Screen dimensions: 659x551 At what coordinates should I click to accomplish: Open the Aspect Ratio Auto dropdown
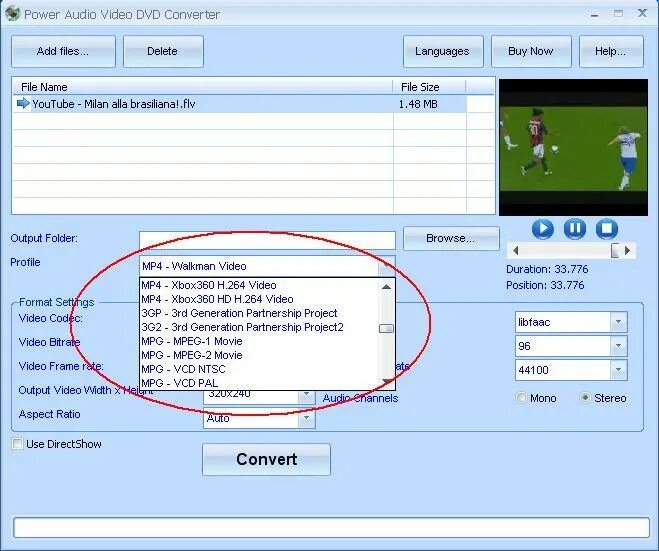(306, 419)
